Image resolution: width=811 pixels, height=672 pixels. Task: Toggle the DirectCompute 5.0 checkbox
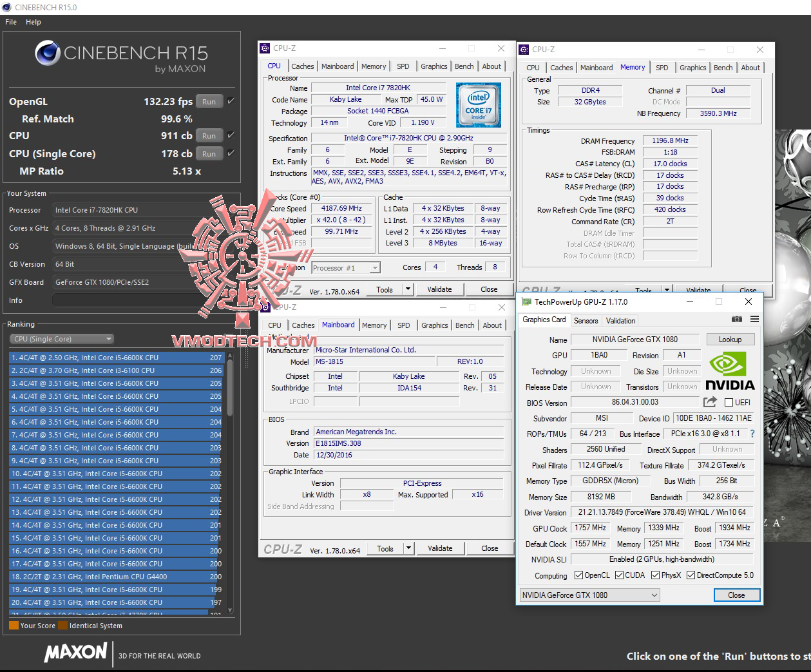coord(691,575)
